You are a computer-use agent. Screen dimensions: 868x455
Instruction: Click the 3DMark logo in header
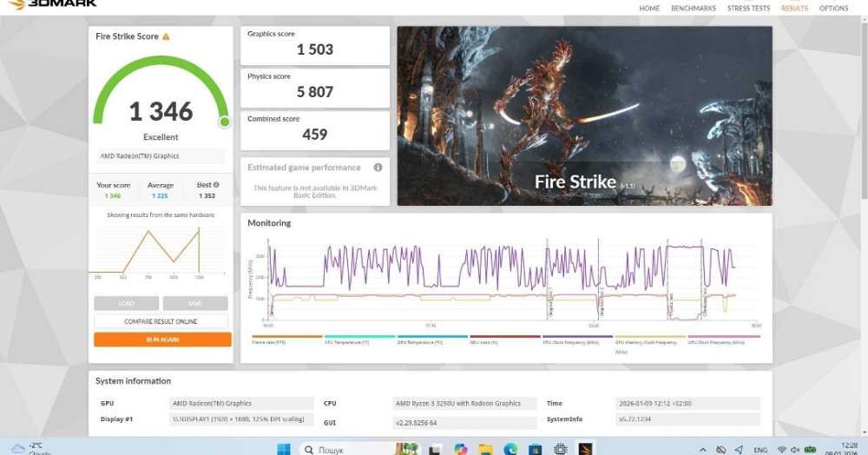(x=53, y=4)
